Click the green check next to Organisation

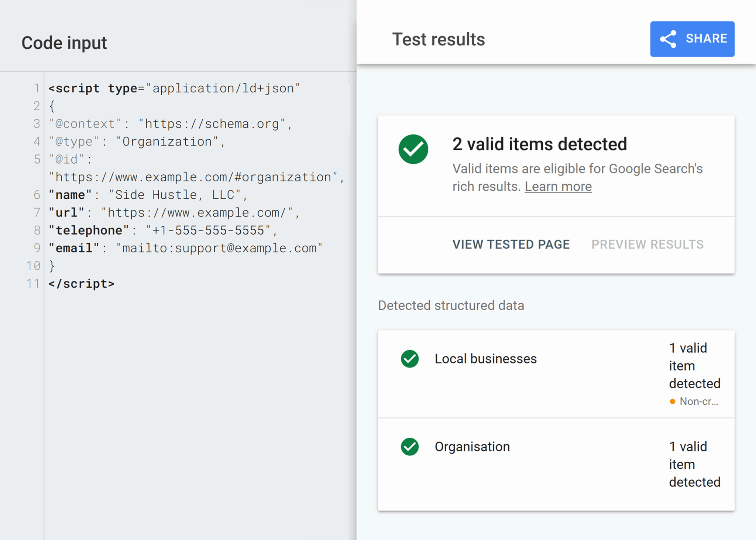[410, 447]
